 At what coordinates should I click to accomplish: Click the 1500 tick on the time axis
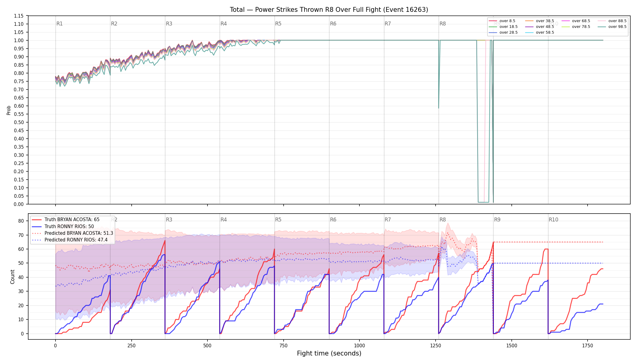click(x=512, y=345)
